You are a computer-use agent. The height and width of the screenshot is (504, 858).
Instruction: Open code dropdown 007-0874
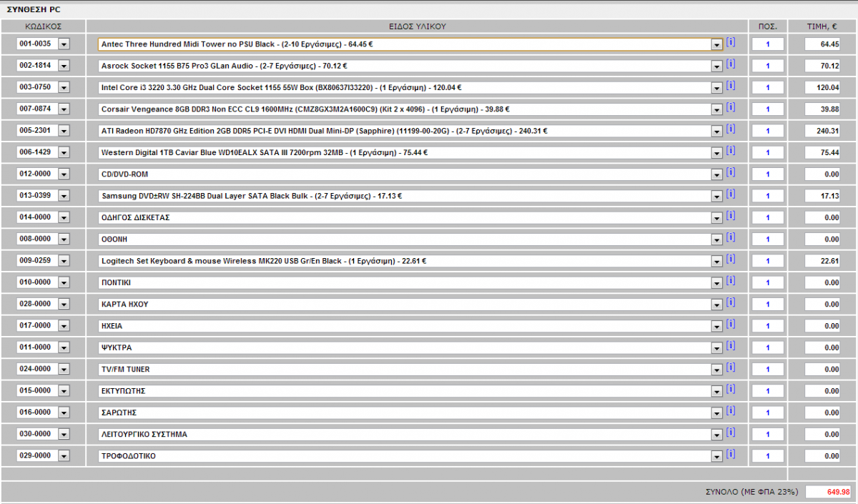click(64, 109)
